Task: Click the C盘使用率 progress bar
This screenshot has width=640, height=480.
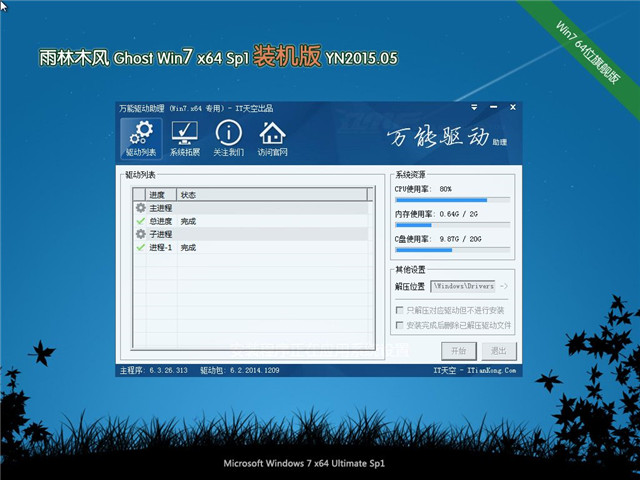Action: pos(453,250)
